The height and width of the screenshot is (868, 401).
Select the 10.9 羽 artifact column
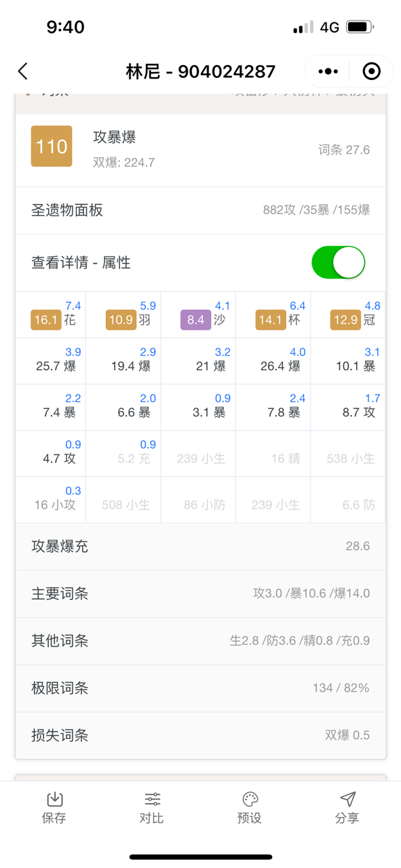point(123,315)
